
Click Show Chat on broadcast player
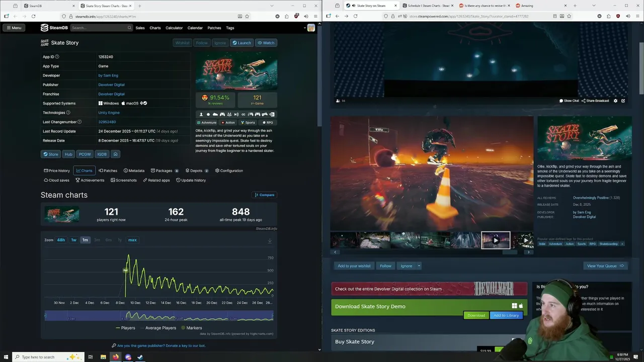click(570, 101)
